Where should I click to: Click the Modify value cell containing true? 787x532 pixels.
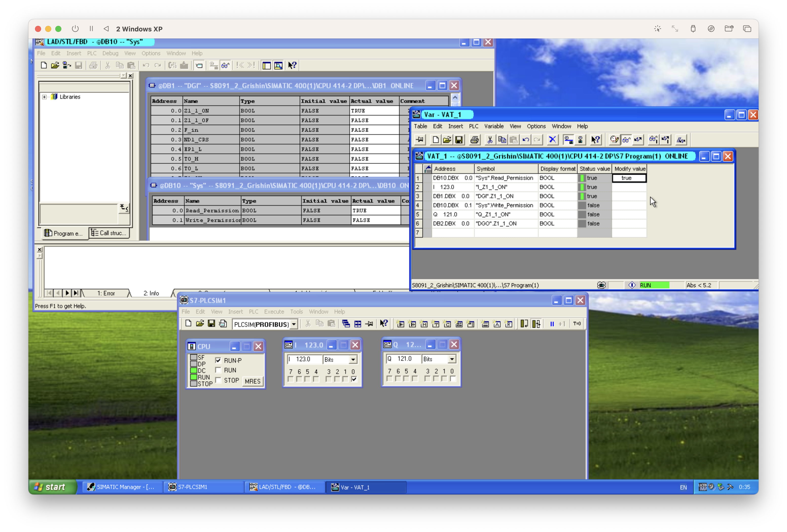629,178
